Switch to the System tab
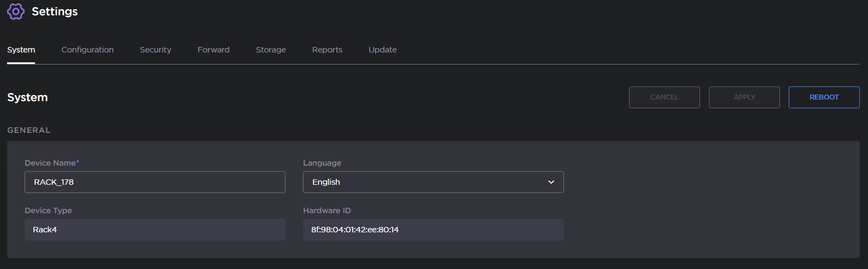This screenshot has width=868, height=269. click(x=21, y=50)
